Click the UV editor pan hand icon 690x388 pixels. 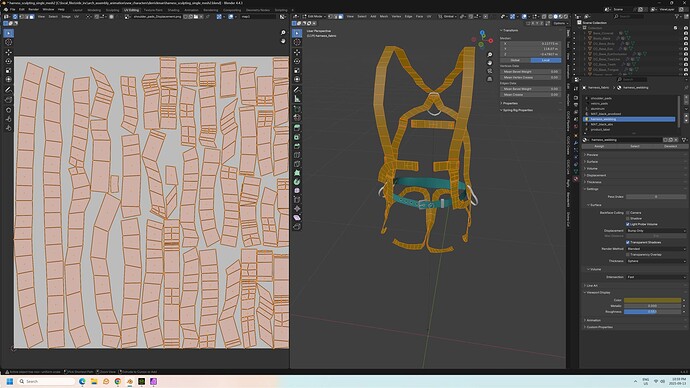point(283,41)
